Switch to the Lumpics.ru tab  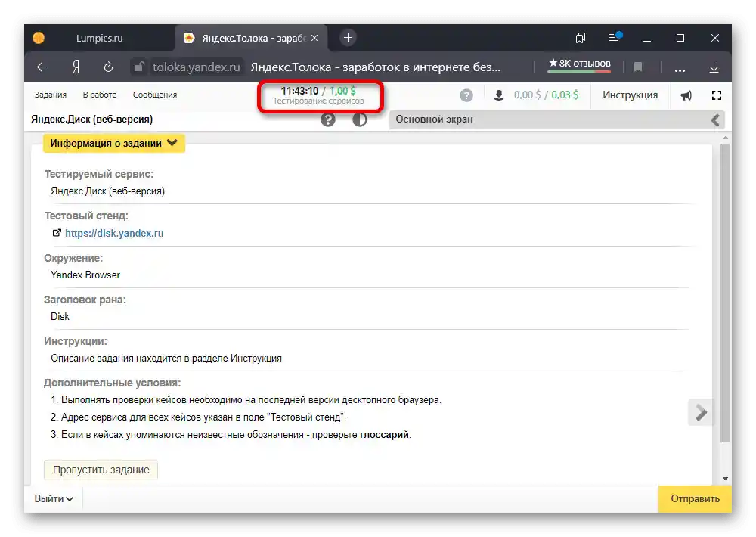point(99,38)
